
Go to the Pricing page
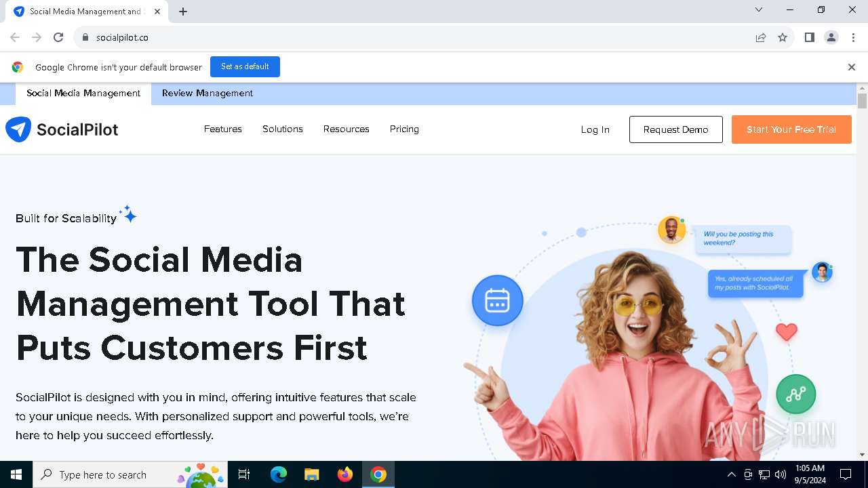point(404,129)
